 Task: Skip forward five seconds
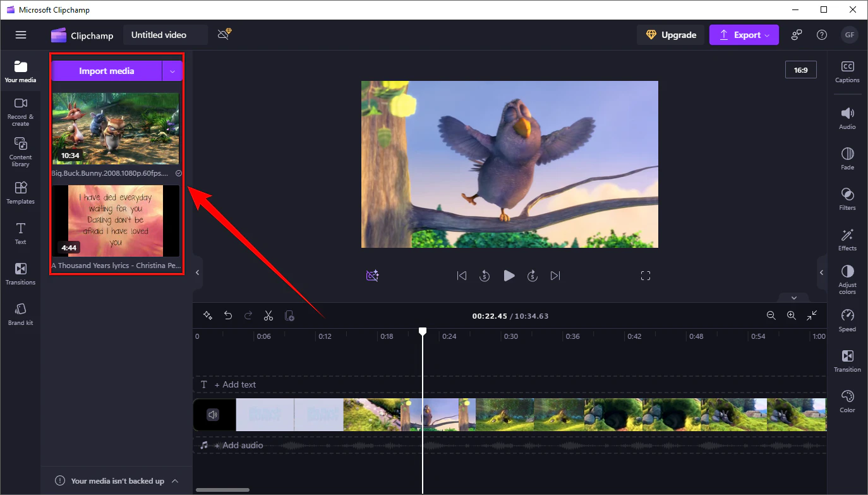(x=533, y=276)
